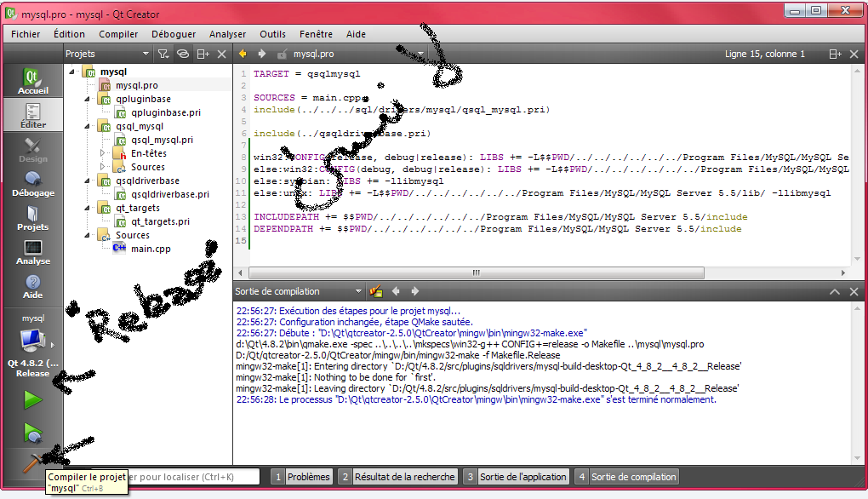Switch to Débogage mode

[32, 184]
